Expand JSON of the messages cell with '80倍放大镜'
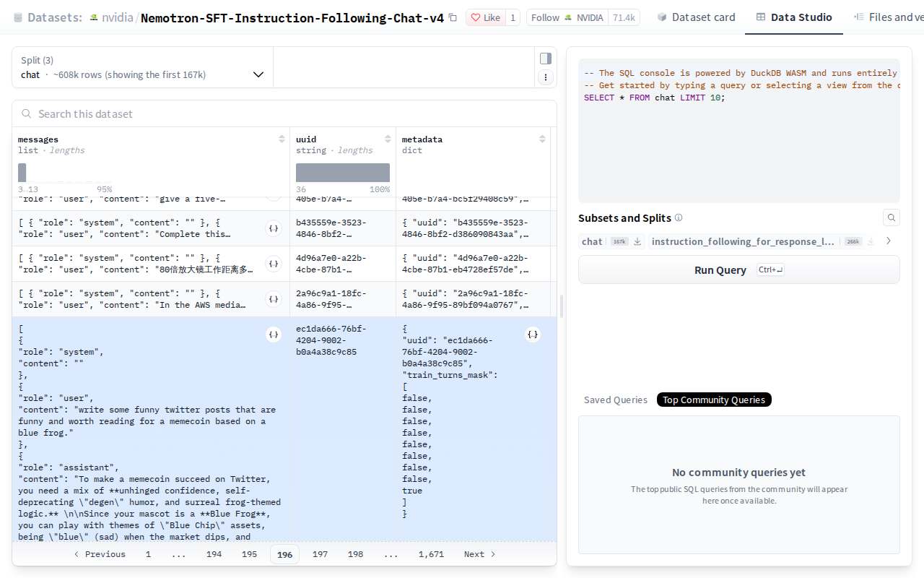 click(x=274, y=264)
